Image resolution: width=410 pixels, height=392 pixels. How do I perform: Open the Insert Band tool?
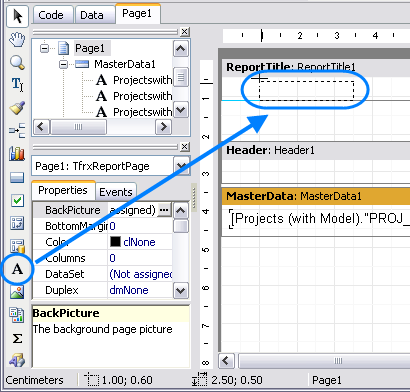(17, 130)
